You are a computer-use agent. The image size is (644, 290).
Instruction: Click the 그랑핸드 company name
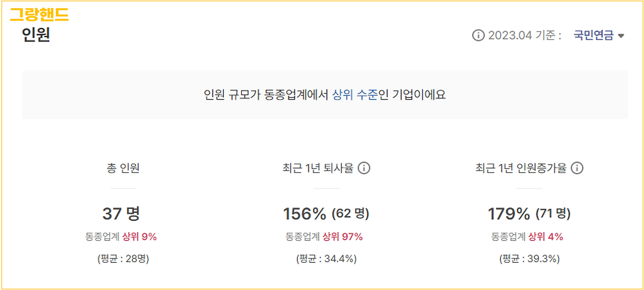39,15
